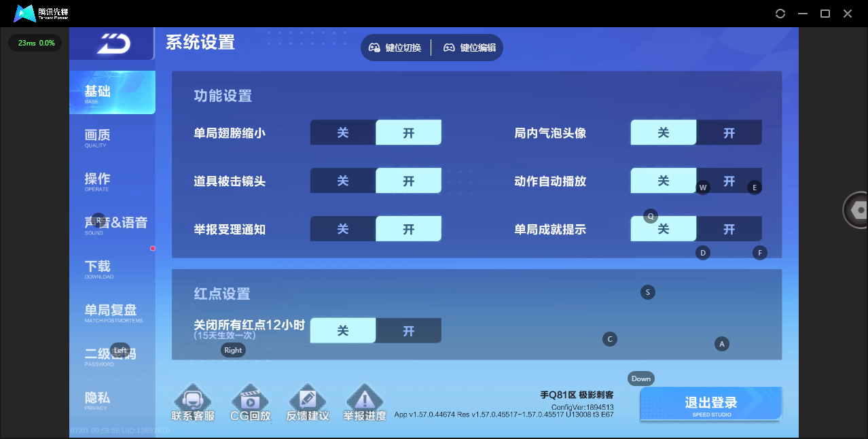This screenshot has width=868, height=439.
Task: Select 开 for 道具被击镜头
Action: click(x=408, y=181)
